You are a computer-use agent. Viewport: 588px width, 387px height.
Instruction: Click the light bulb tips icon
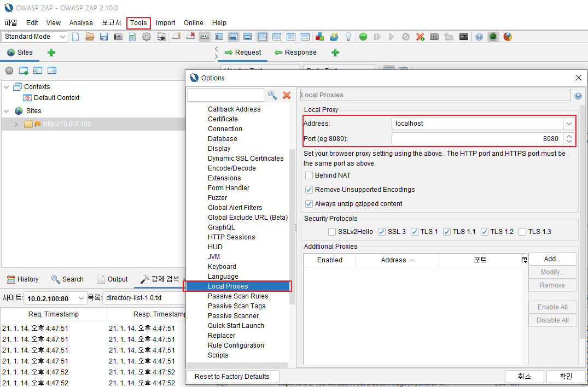348,37
